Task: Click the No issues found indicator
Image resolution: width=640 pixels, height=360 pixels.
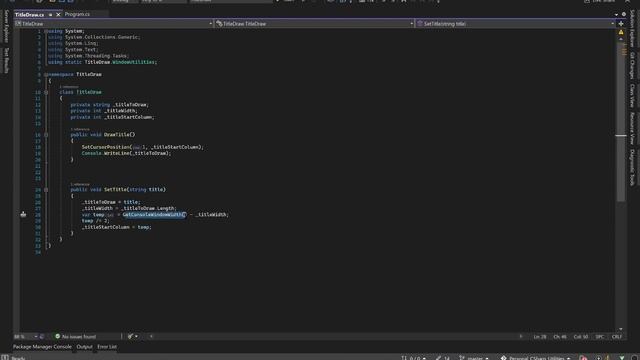Action: (76, 336)
